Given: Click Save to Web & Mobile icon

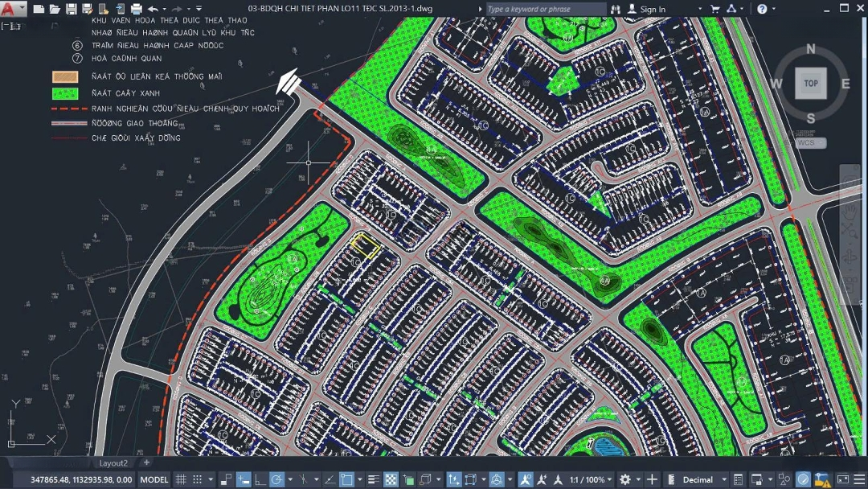Looking at the screenshot, I should pos(120,9).
